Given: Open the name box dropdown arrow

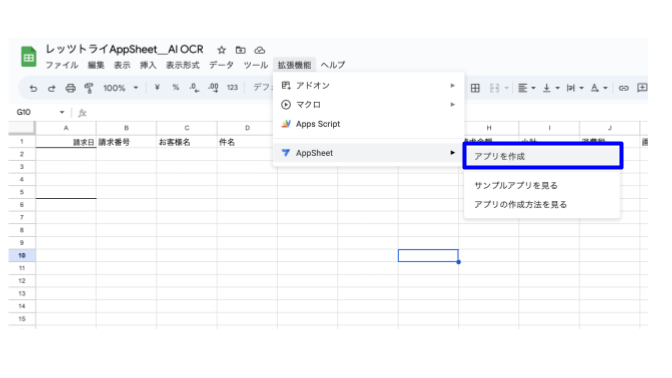Looking at the screenshot, I should (62, 112).
